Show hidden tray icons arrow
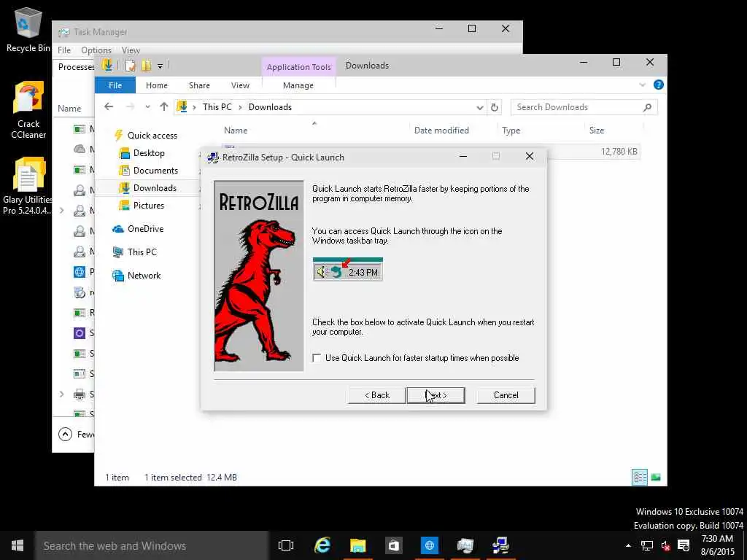 628,545
